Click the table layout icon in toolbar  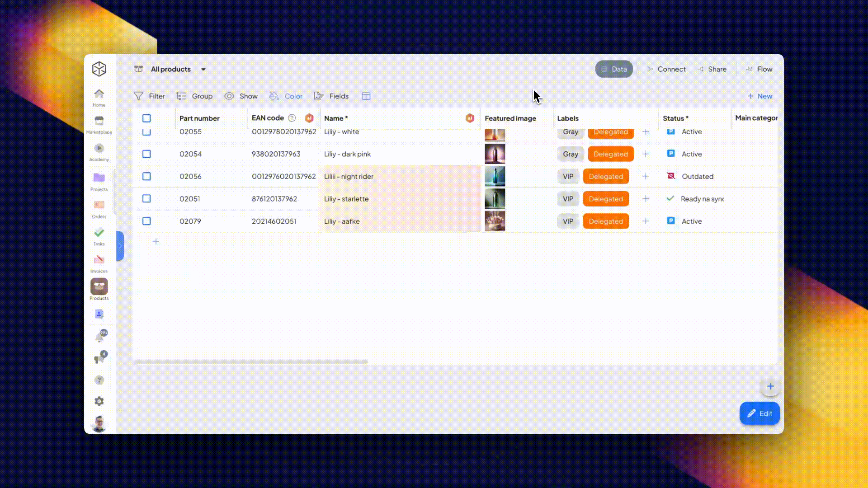point(366,96)
